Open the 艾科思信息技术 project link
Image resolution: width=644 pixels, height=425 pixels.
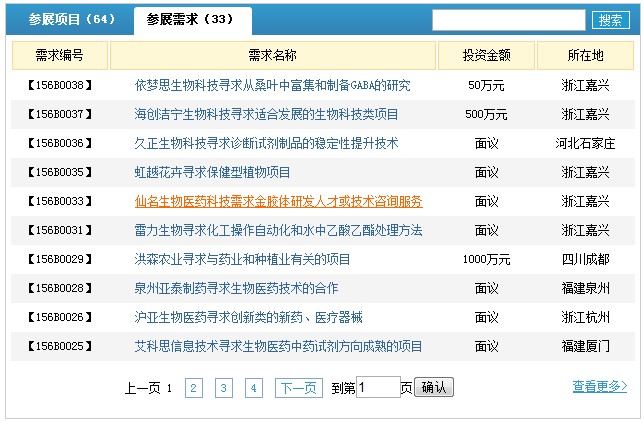pyautogui.click(x=278, y=346)
